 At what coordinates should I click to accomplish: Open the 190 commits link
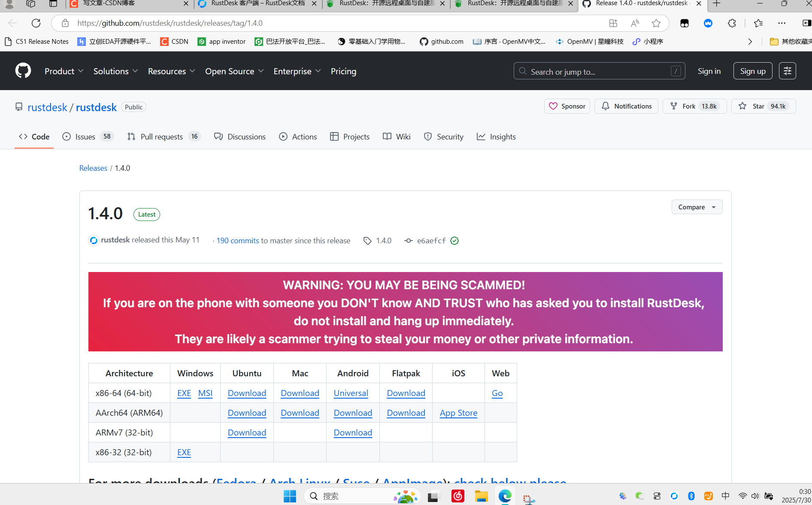pyautogui.click(x=238, y=241)
